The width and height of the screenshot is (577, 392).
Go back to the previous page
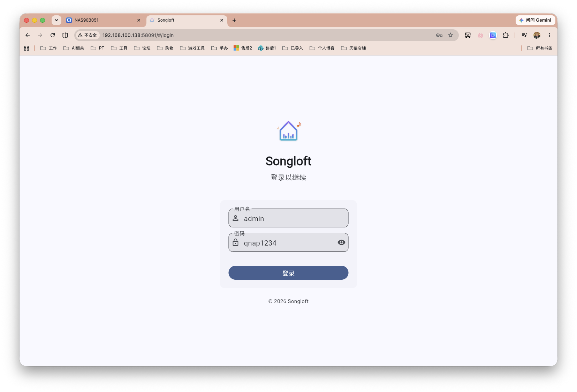coord(28,35)
